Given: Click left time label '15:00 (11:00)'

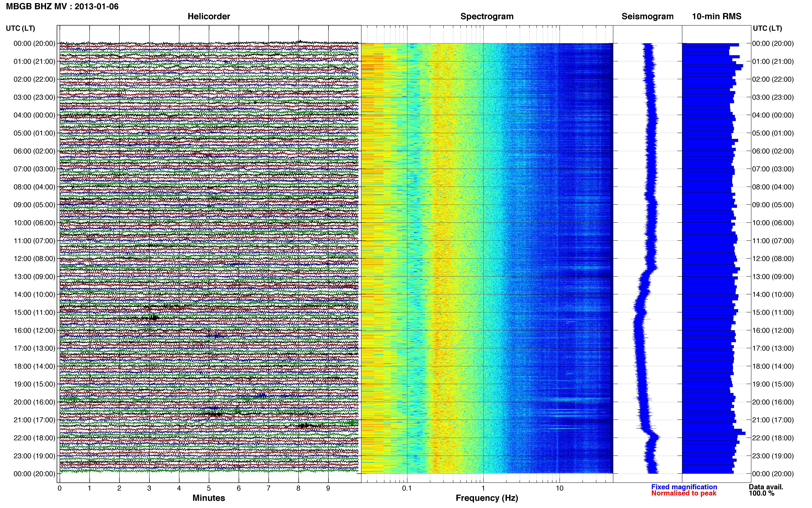Looking at the screenshot, I should pyautogui.click(x=34, y=312).
